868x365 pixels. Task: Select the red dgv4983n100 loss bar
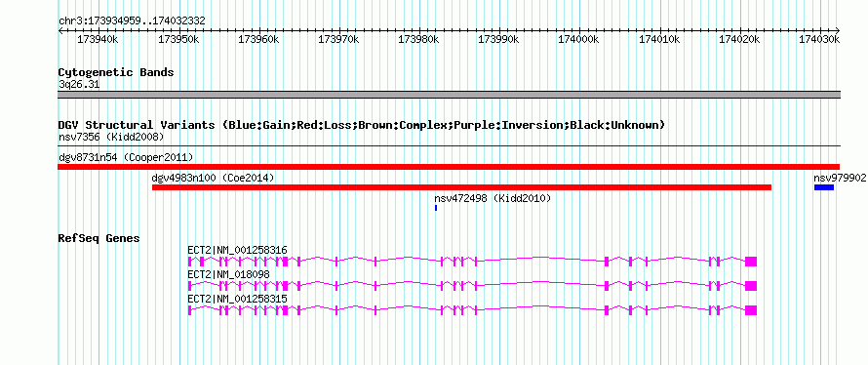(x=461, y=187)
